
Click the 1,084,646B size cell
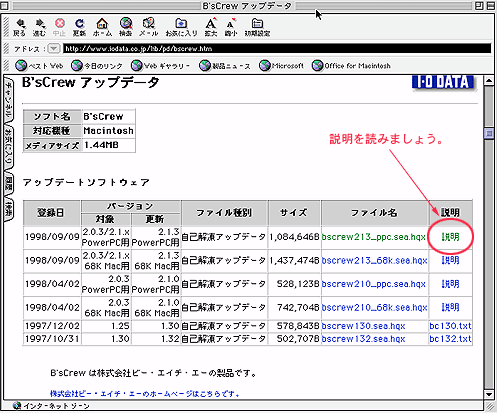point(294,237)
